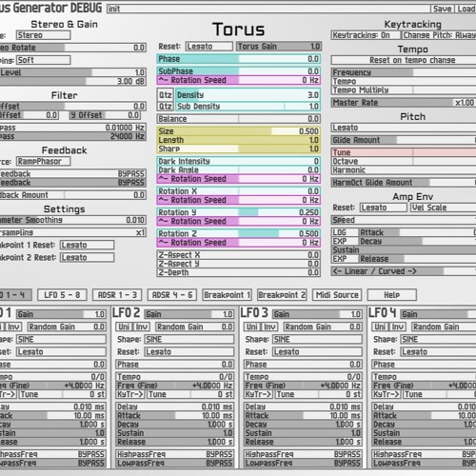Open the Vel Scale dropdown

444,208
